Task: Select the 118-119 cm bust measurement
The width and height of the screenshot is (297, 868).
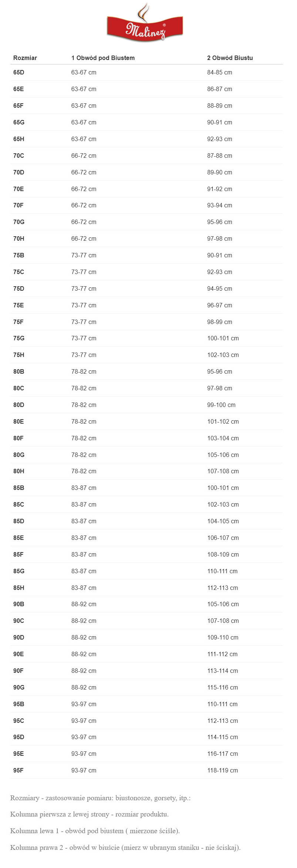Action: (222, 770)
